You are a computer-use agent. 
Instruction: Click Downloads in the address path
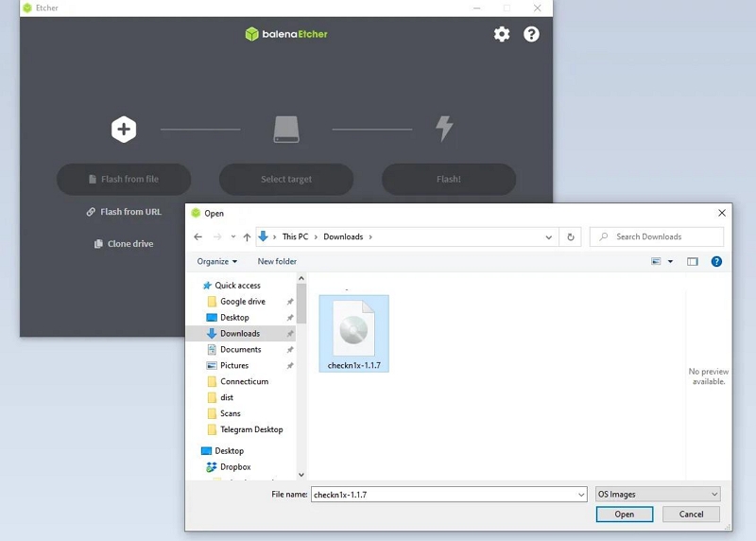point(343,237)
